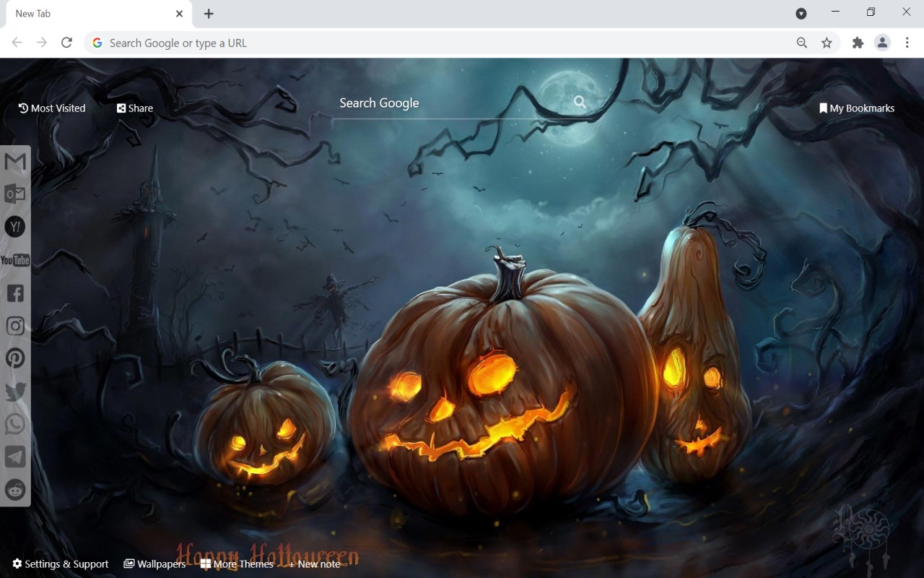Open YouTube shortcut in sidebar
The image size is (924, 578).
click(15, 260)
